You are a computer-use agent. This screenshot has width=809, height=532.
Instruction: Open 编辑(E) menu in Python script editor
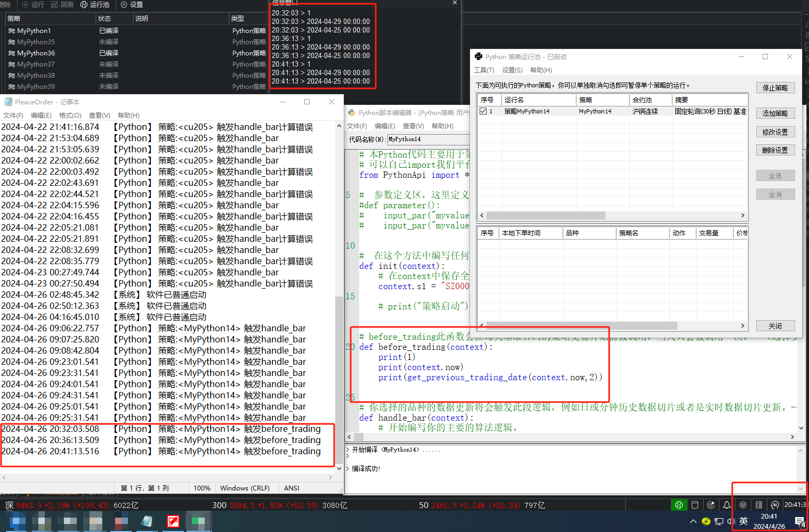coord(385,126)
